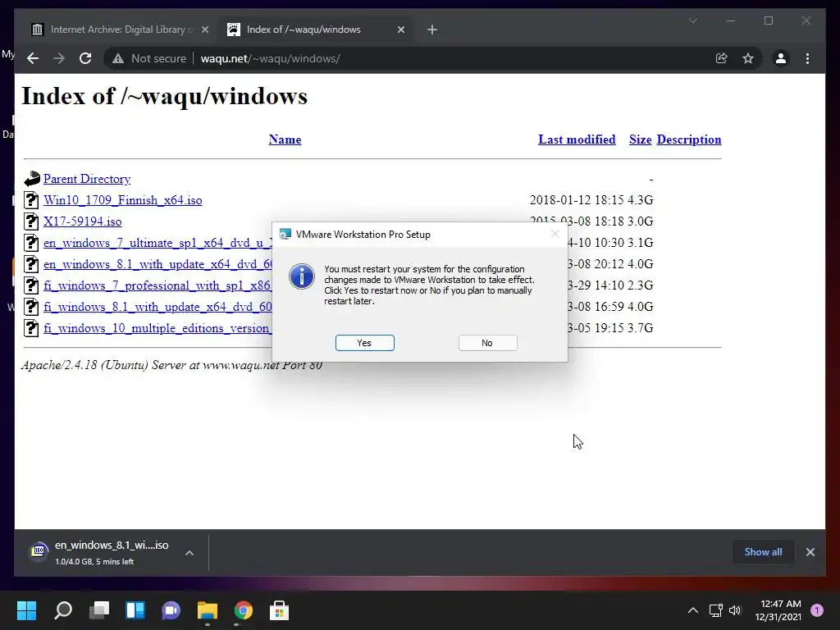This screenshot has width=840, height=630.
Task: Select the 2018-01-12 18:15 date text
Action: pyautogui.click(x=577, y=200)
